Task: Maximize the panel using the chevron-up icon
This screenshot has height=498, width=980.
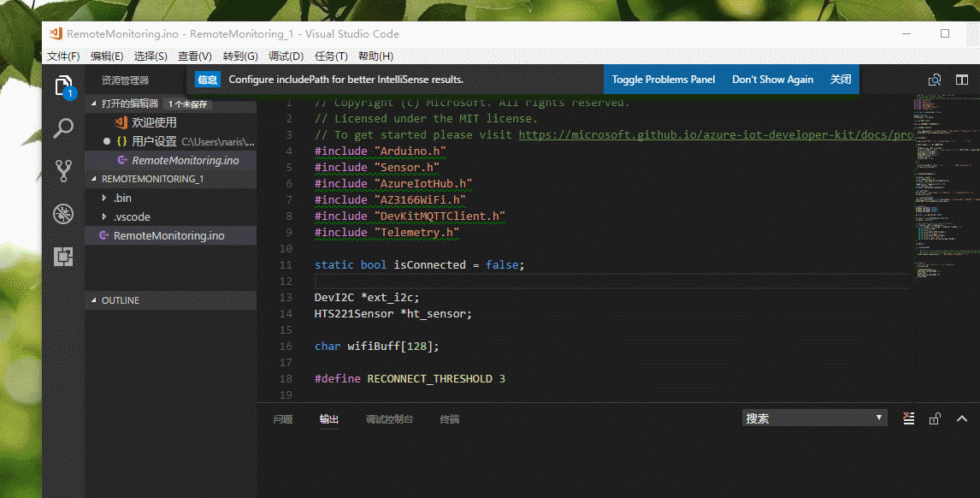Action: click(961, 418)
